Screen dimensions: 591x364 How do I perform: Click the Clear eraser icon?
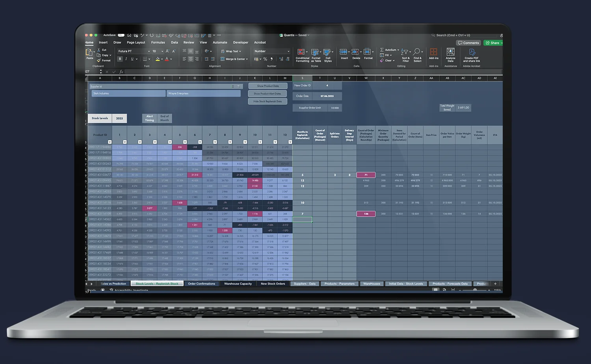pos(382,60)
